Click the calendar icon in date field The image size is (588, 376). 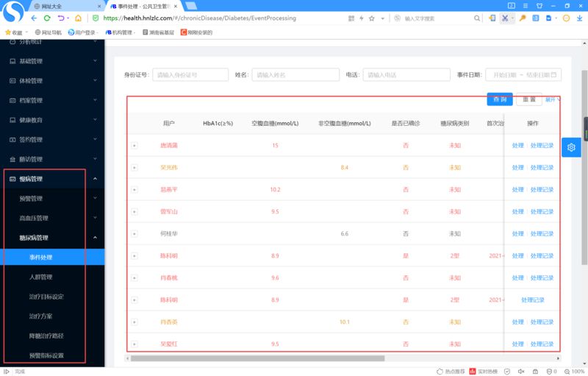(x=556, y=74)
